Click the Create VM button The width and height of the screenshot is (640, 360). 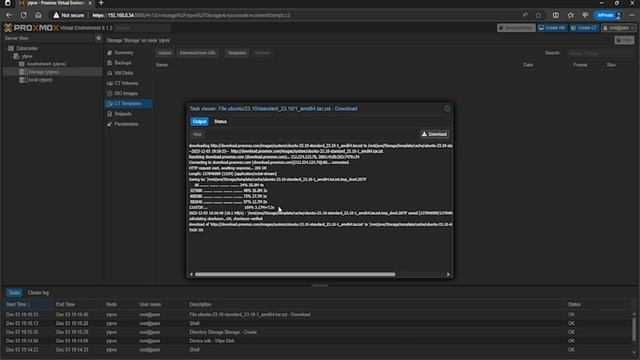tap(552, 28)
